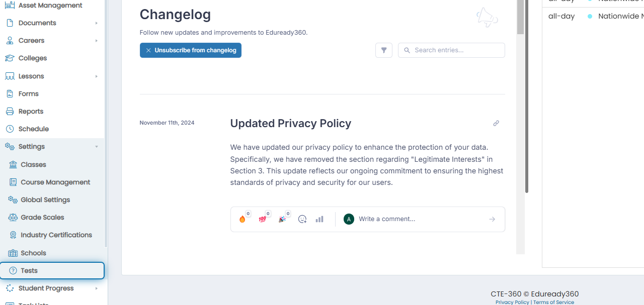Image resolution: width=644 pixels, height=305 pixels.
Task: Open the add-reaction smiley picker
Action: coord(302,219)
